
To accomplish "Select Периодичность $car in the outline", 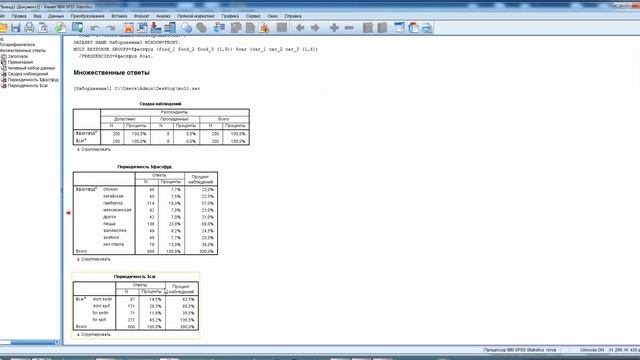I will pyautogui.click(x=28, y=86).
